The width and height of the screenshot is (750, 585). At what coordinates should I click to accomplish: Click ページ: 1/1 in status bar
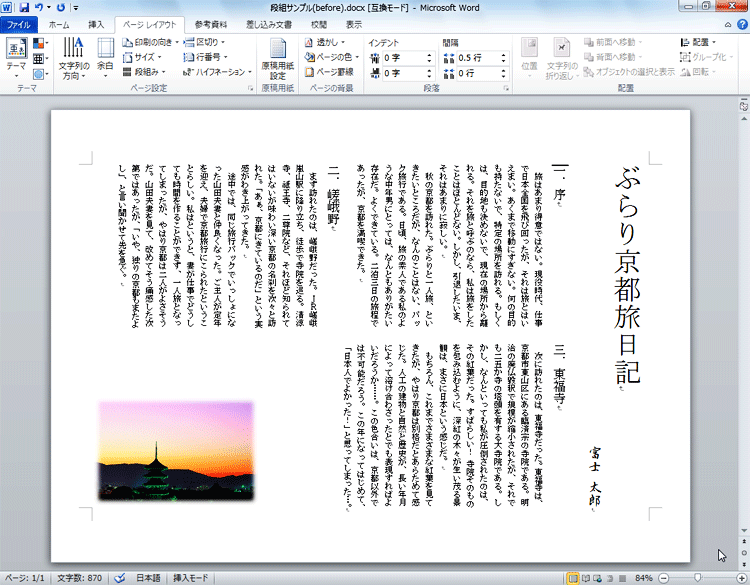pyautogui.click(x=24, y=578)
